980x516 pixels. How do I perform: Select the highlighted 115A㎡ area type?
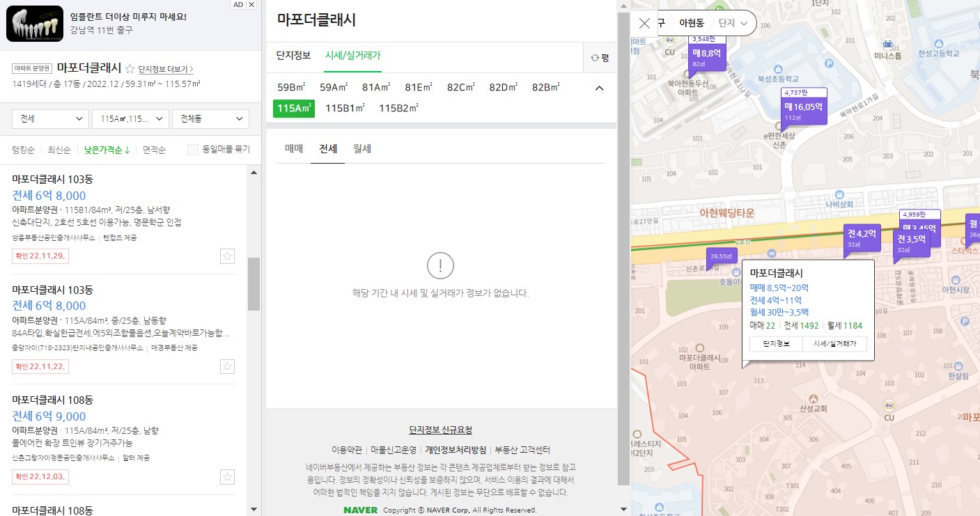294,109
